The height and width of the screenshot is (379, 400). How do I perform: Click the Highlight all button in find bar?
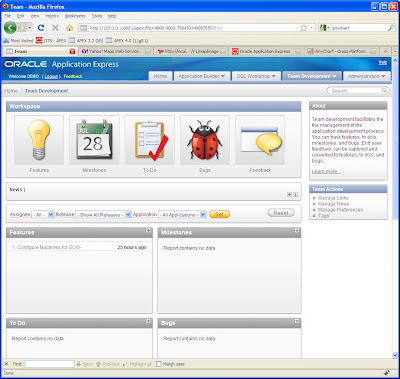(137, 364)
